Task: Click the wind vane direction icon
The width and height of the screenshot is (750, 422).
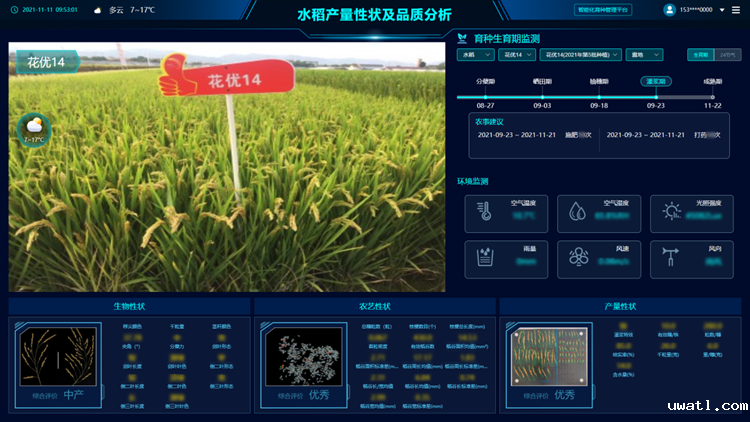Action: [670, 256]
